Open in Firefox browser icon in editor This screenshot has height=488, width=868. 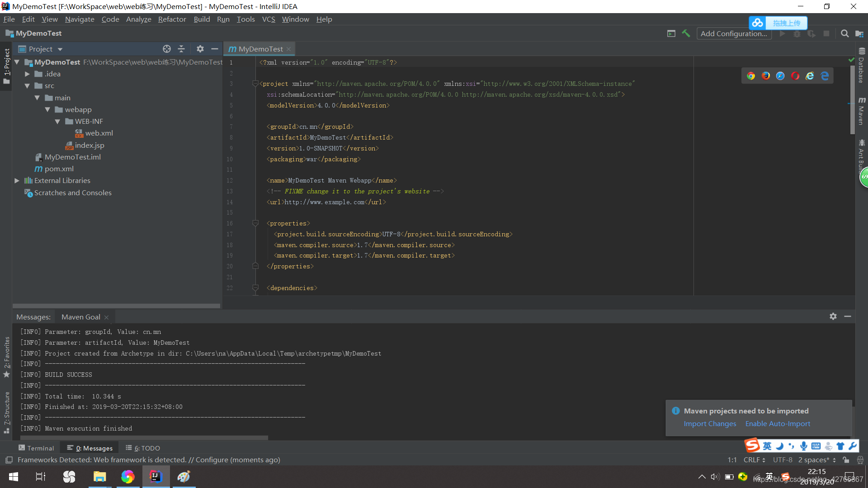(x=766, y=76)
